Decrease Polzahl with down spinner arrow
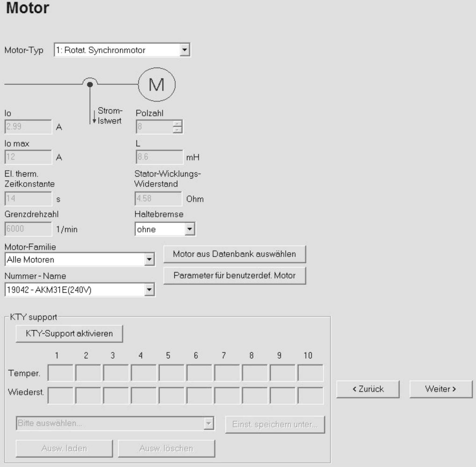This screenshot has width=476, height=467. (177, 130)
